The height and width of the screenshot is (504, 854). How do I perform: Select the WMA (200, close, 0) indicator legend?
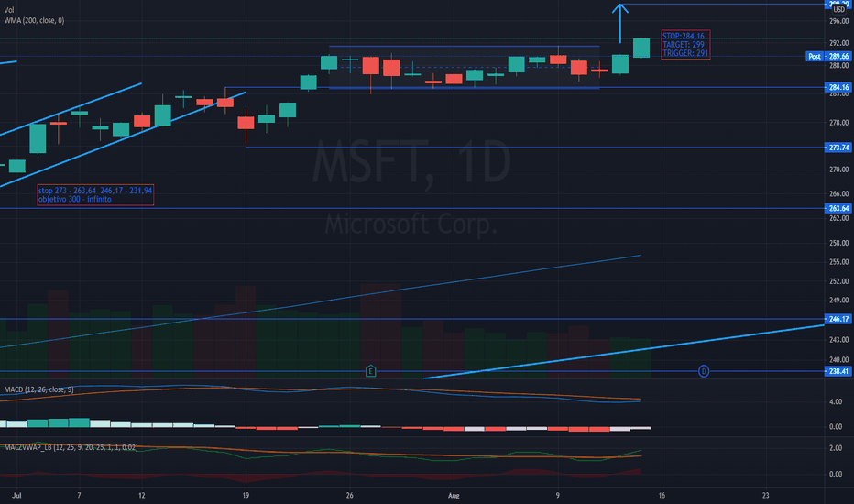(34, 20)
